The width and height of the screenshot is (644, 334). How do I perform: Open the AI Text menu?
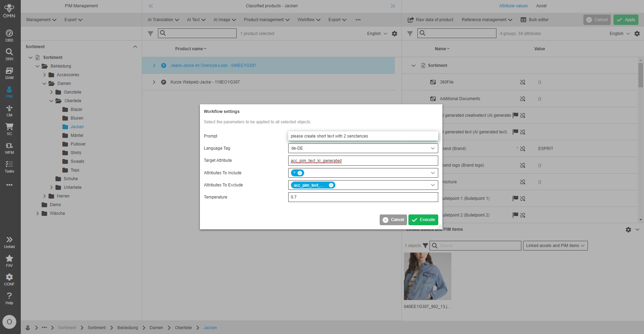[x=196, y=20]
